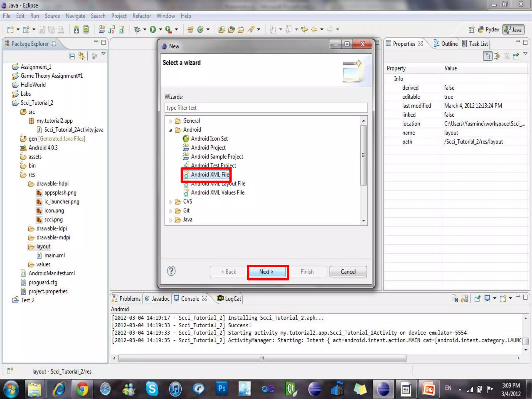Open iTunes from taskbar
This screenshot has width=532, height=399.
(x=175, y=389)
